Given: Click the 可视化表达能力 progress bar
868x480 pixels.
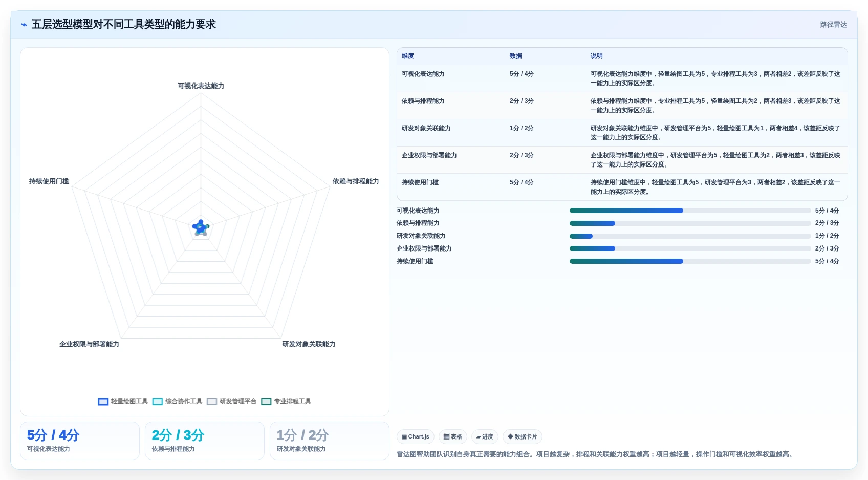Looking at the screenshot, I should pos(690,211).
